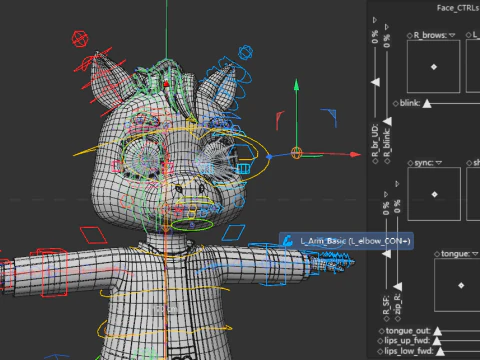Screen dimensions: 480x360
Task: Toggle keyframe diamond next to blink
Action: pos(396,104)
